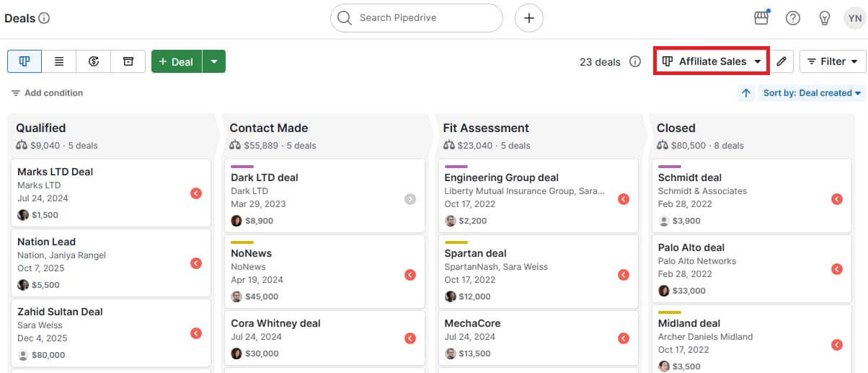Toggle the sort direction arrow
Screen dimensions: 868x373
click(x=746, y=93)
